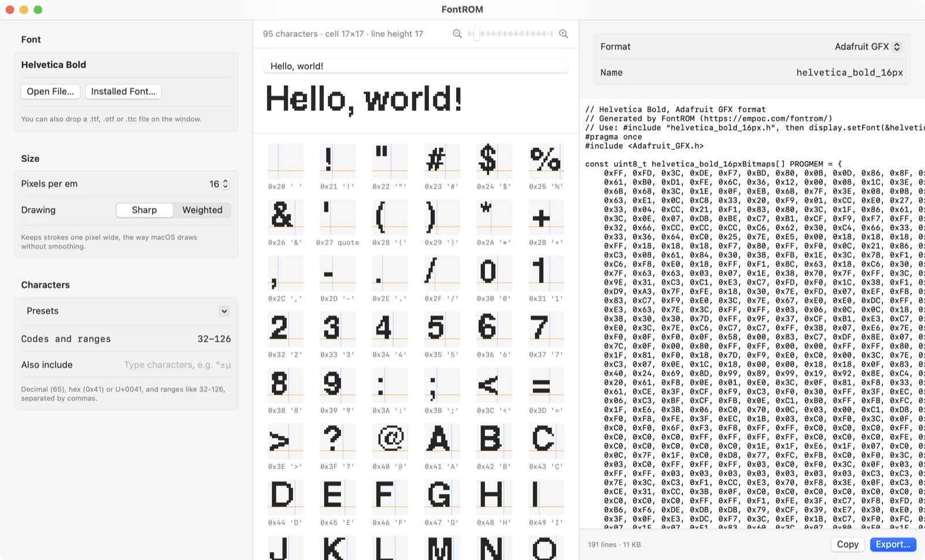Click the Pixels per em stepper
Image resolution: width=925 pixels, height=560 pixels.
click(225, 184)
